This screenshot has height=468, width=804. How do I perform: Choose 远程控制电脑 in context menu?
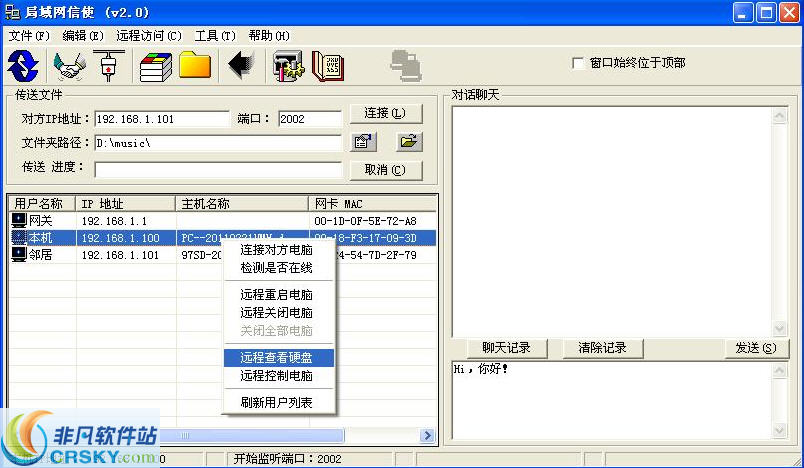[x=279, y=376]
